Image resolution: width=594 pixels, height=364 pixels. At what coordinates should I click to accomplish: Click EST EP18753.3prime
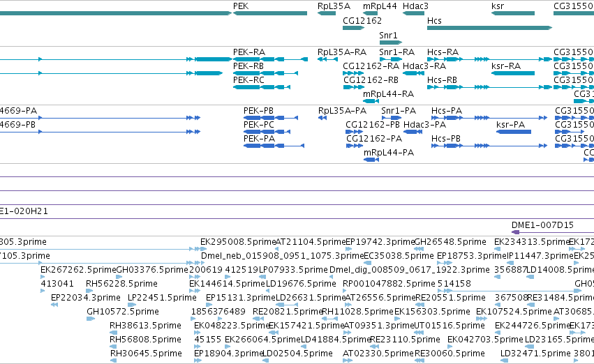pyautogui.click(x=445, y=263)
